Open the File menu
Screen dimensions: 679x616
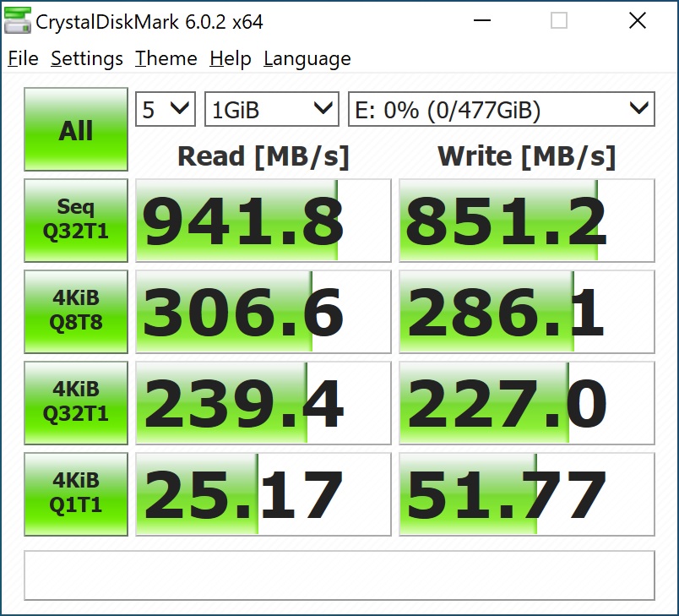coord(23,58)
